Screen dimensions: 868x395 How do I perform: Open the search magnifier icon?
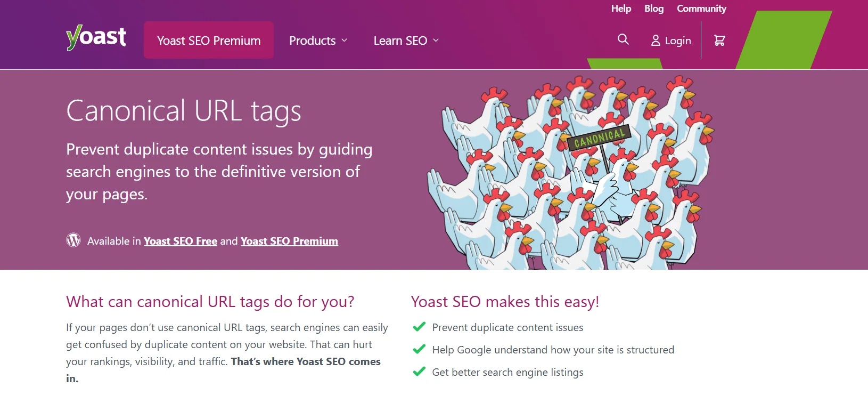tap(622, 39)
